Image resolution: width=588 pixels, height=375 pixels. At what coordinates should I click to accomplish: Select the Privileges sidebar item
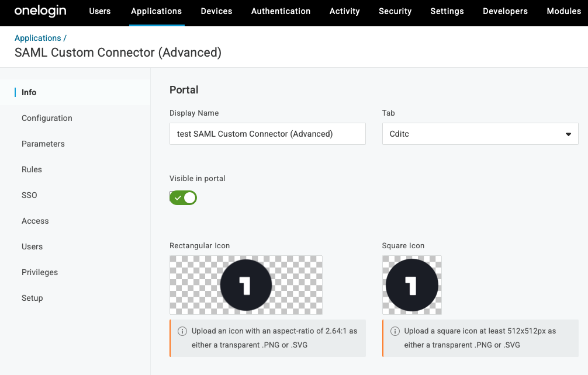[x=40, y=272]
